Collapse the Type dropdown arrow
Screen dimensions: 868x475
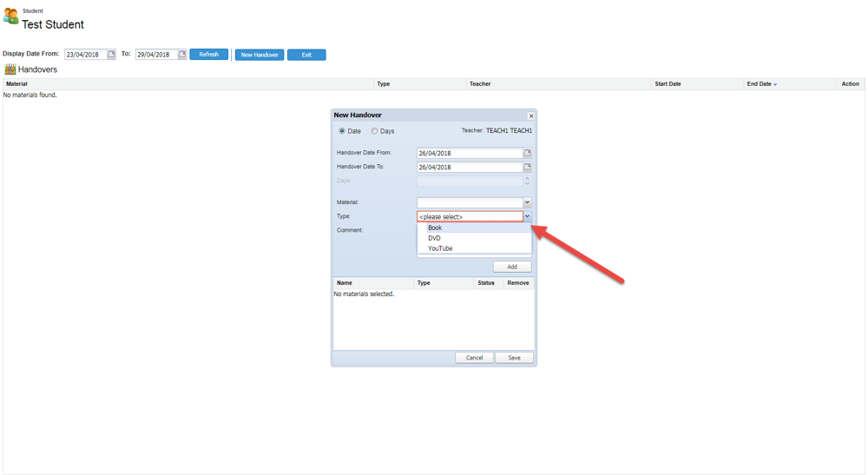pyautogui.click(x=527, y=216)
